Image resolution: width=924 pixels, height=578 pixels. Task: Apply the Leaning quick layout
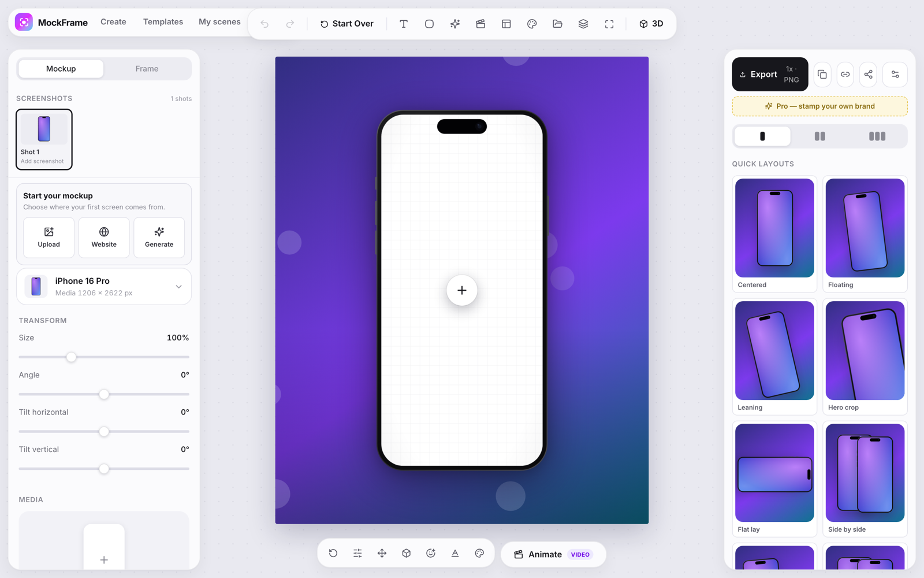click(x=774, y=357)
